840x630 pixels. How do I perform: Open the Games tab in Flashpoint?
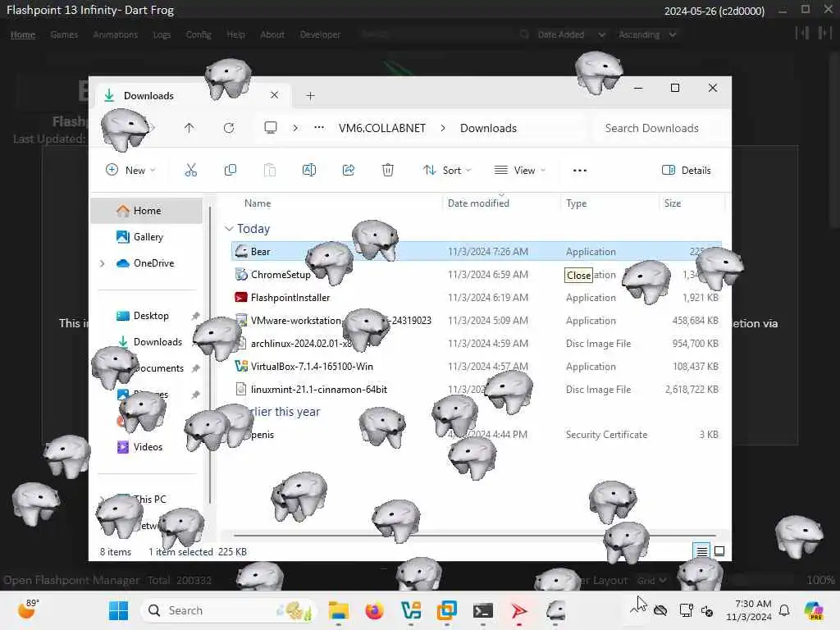point(64,34)
